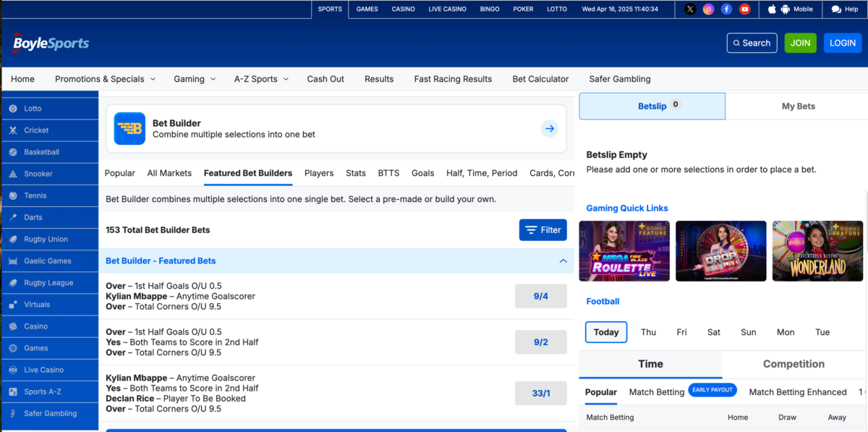Click the Snooker sidebar icon
The height and width of the screenshot is (432, 868).
point(13,174)
